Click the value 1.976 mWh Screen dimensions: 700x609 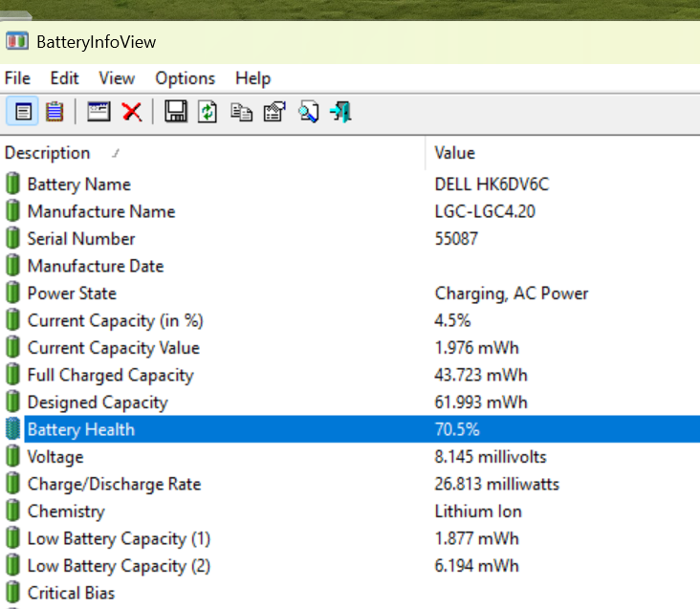(x=477, y=348)
